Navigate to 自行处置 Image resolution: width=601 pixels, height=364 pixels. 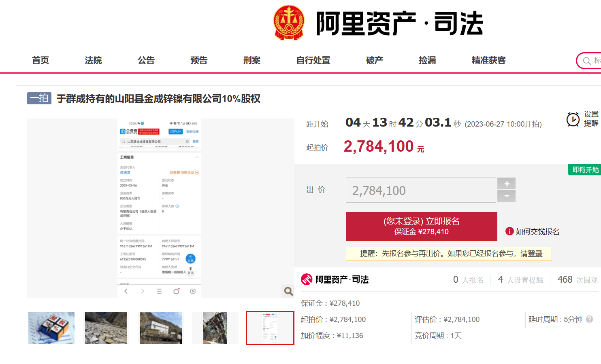313,60
